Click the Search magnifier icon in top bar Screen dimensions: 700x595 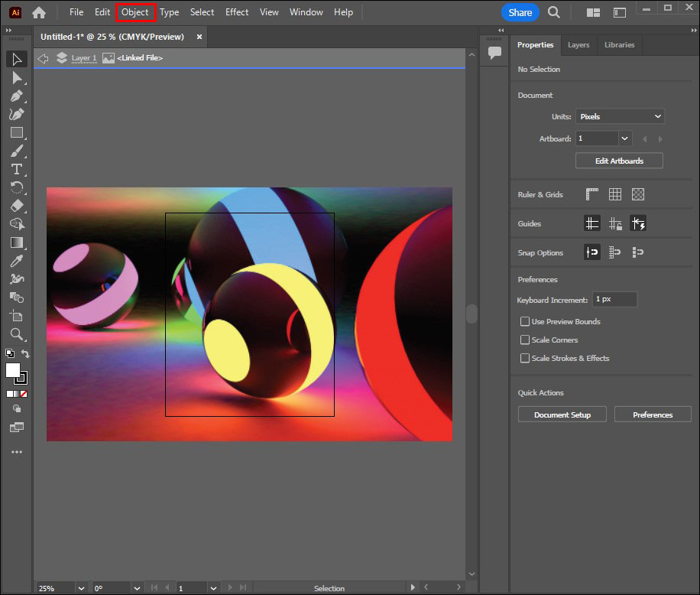(x=554, y=12)
